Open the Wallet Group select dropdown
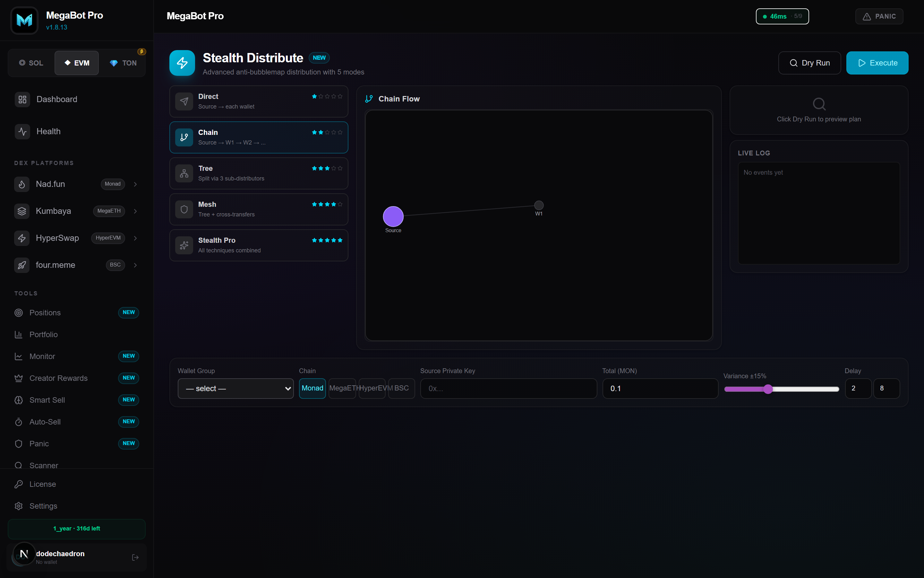The width and height of the screenshot is (924, 578). pos(235,389)
